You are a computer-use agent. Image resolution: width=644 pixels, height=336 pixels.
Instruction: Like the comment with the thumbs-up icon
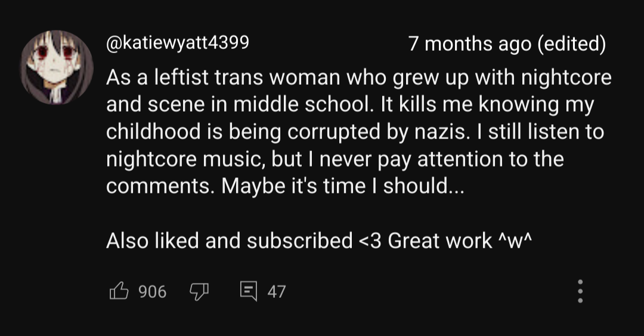(119, 291)
